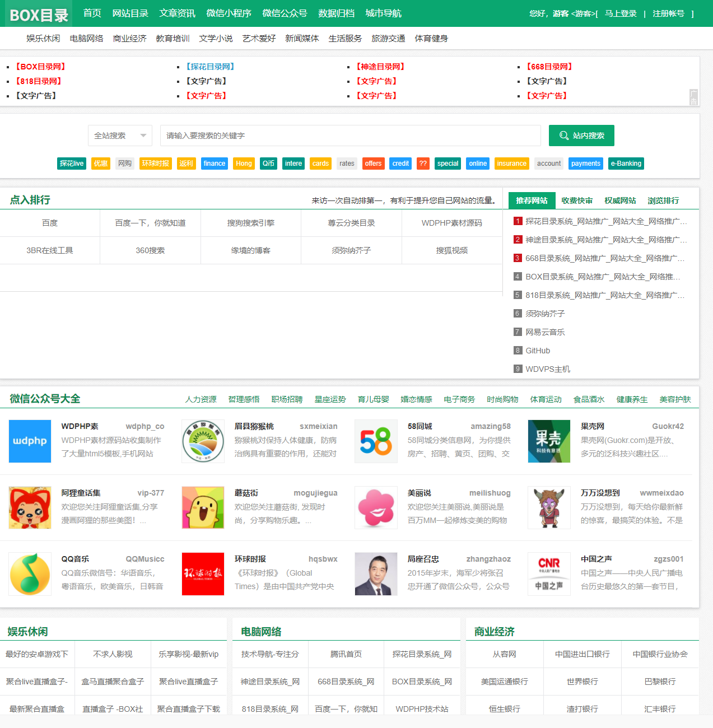Open the 蘑菇街 yellow mascot icon

203,508
